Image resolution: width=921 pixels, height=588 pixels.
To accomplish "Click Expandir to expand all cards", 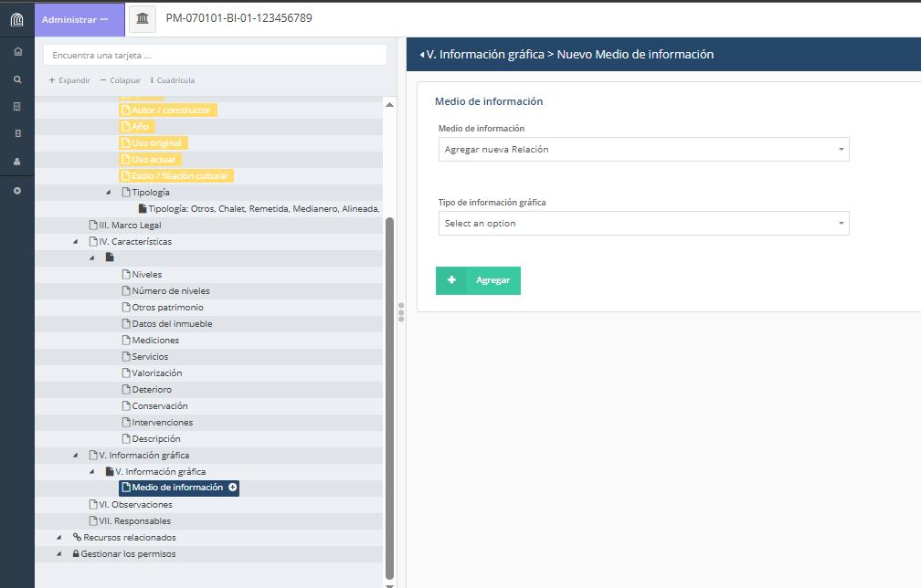I will (x=69, y=80).
